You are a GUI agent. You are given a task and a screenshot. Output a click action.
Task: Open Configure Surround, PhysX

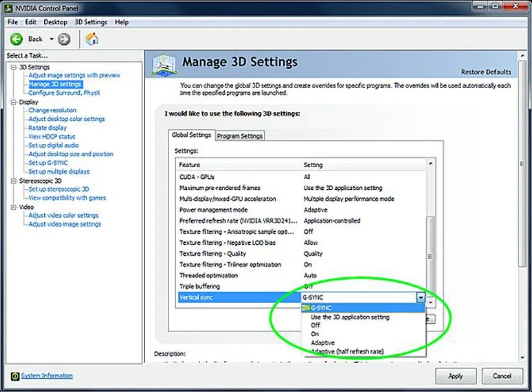64,93
